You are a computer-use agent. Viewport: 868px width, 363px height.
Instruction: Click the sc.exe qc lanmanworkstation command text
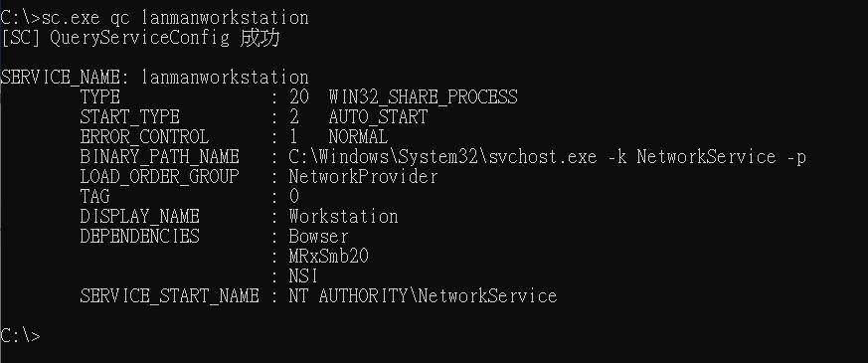(175, 18)
